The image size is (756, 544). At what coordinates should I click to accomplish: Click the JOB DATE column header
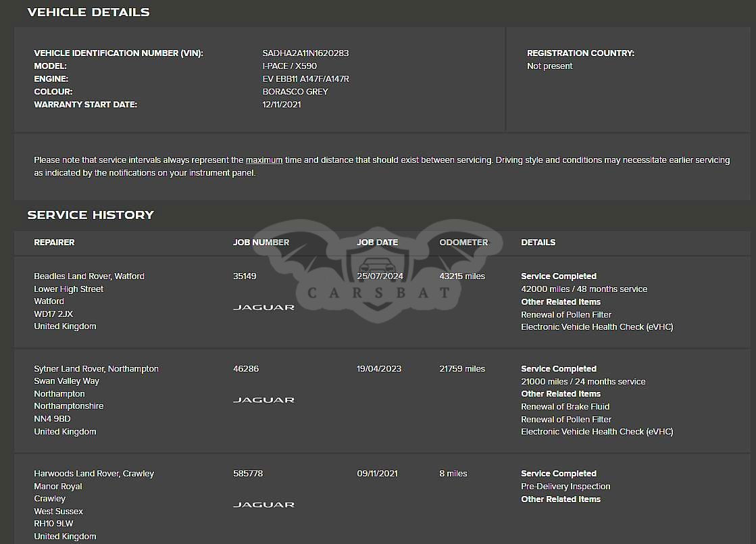point(377,242)
